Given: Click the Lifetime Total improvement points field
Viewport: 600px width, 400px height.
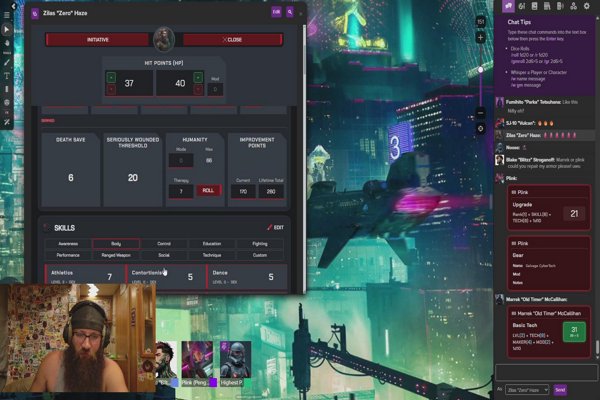Looking at the screenshot, I should [x=271, y=191].
